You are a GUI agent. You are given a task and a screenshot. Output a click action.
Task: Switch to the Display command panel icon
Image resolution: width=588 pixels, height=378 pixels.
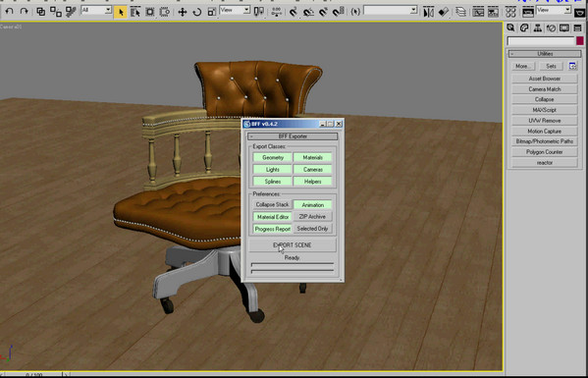click(x=564, y=28)
